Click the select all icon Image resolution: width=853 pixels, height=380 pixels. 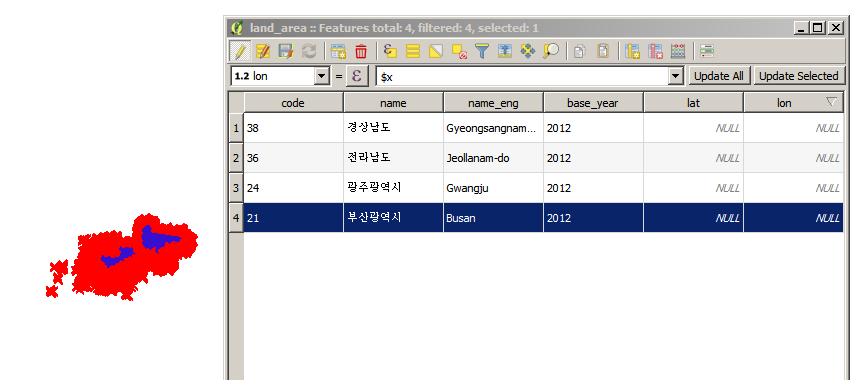coord(413,51)
